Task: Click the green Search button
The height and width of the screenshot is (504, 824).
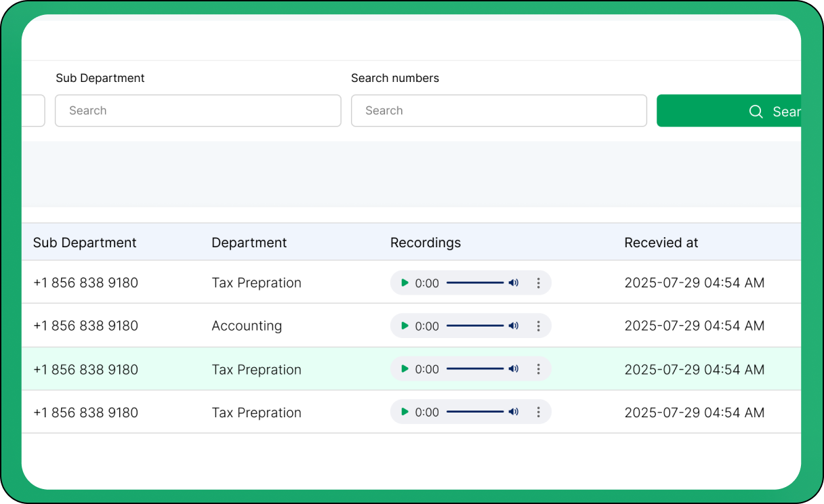Action: pyautogui.click(x=728, y=111)
